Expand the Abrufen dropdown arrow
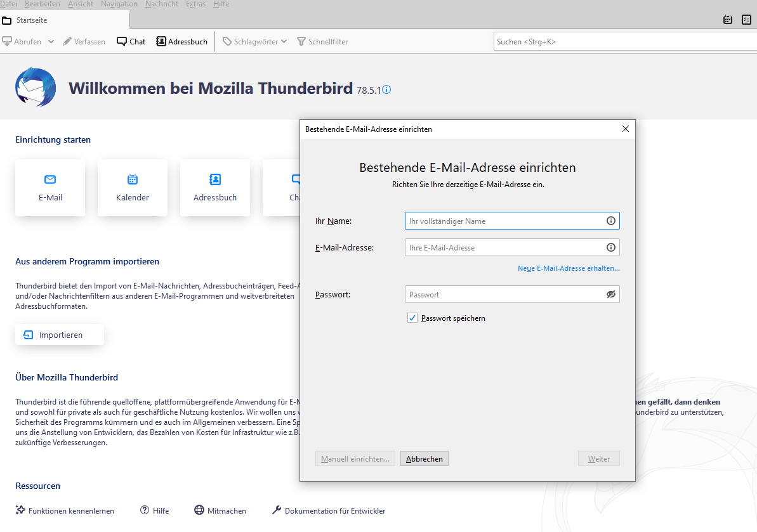This screenshot has width=757, height=532. tap(51, 41)
